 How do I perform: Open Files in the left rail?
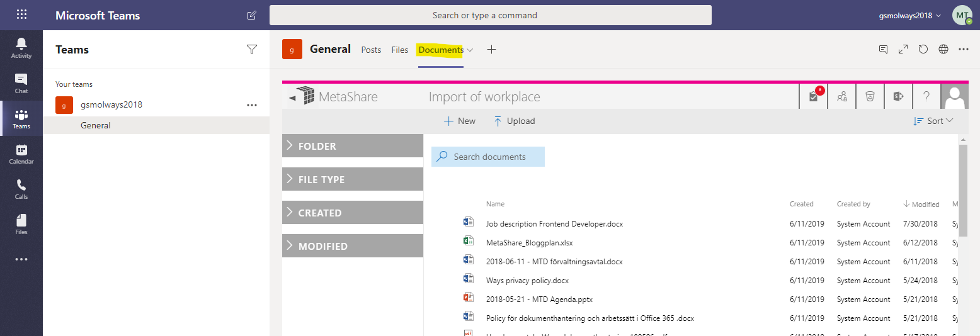21,224
